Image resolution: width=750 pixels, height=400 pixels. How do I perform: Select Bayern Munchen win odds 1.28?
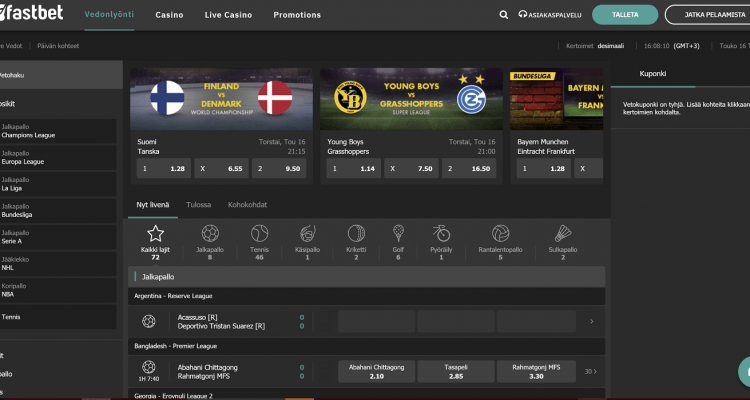[543, 168]
